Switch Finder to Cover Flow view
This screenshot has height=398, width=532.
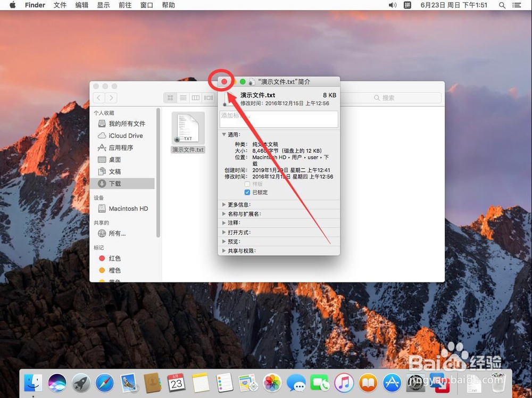208,98
